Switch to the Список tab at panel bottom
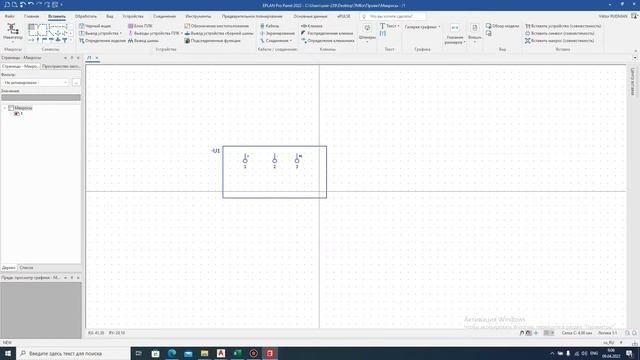 pos(27,268)
